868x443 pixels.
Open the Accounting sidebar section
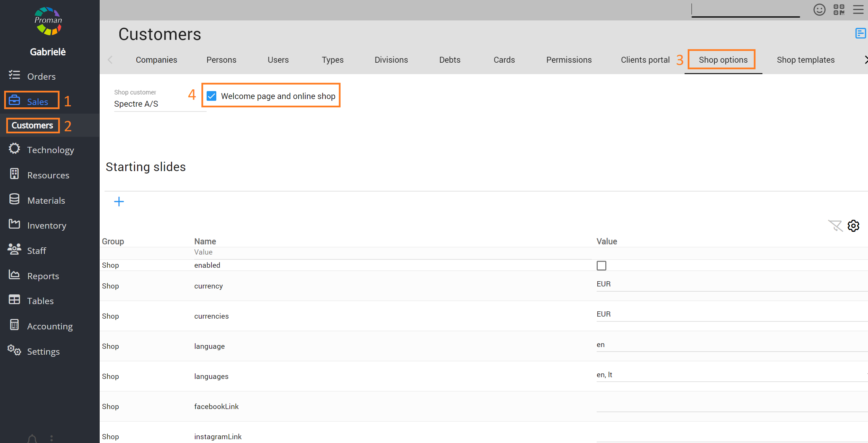tap(50, 326)
